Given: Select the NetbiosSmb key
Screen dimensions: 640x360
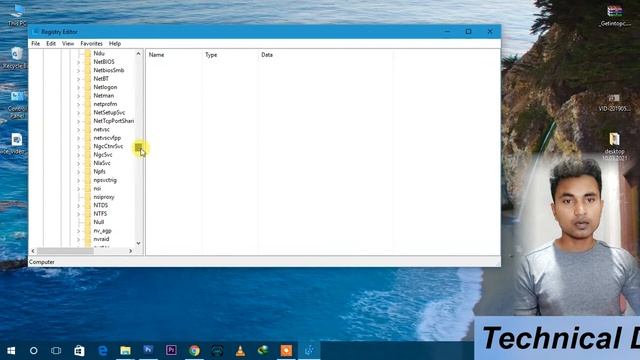Looking at the screenshot, I should point(109,70).
